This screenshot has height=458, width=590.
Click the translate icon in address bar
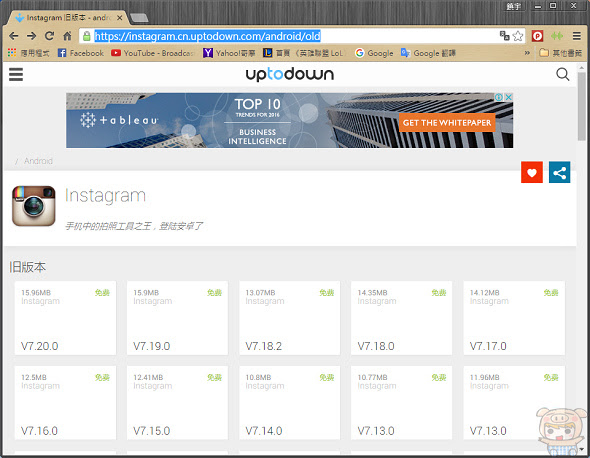504,36
